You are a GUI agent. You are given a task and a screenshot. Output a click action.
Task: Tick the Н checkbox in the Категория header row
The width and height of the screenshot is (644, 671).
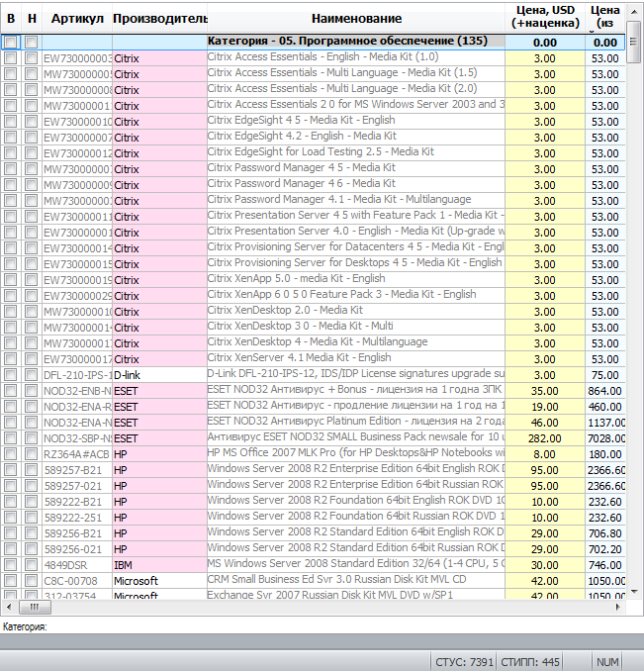click(x=31, y=42)
